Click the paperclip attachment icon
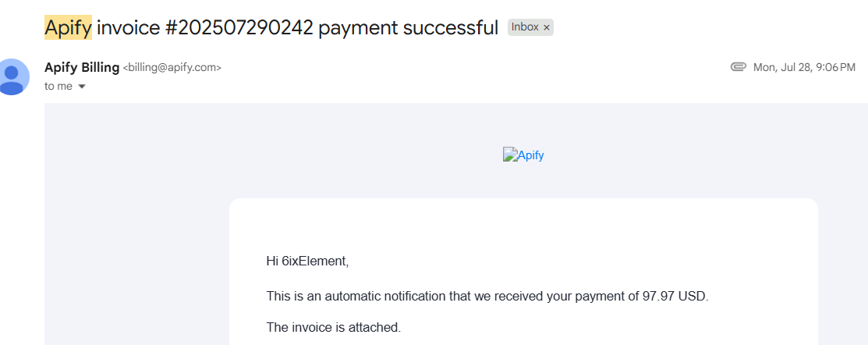This screenshot has height=345, width=868. pyautogui.click(x=738, y=67)
